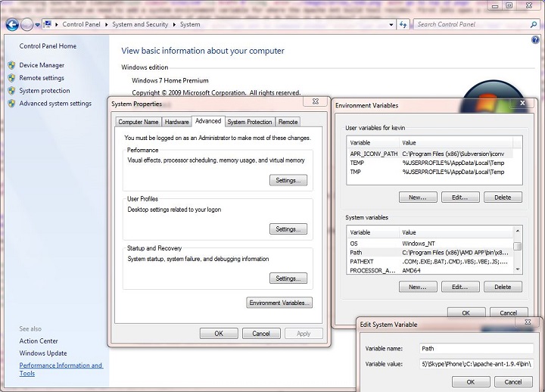This screenshot has height=392, width=545.
Task: Click Cancel in Environment Variables dialog
Action: point(509,313)
